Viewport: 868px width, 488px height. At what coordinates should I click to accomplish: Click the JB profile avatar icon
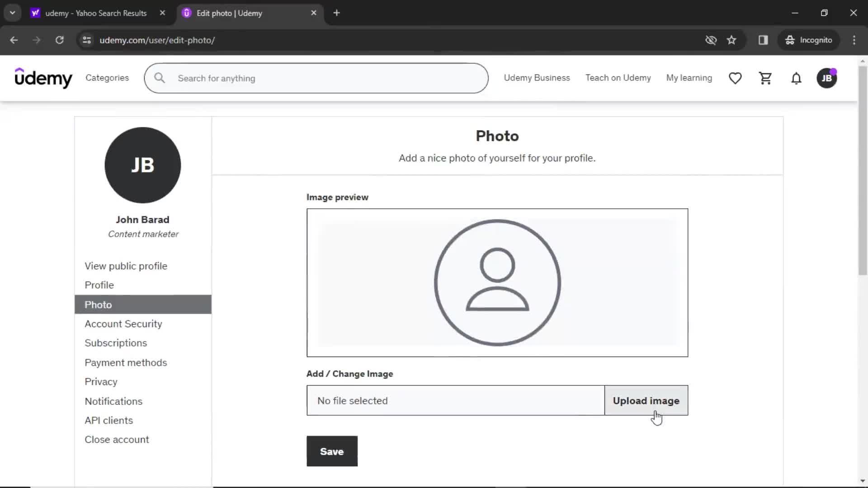point(827,78)
